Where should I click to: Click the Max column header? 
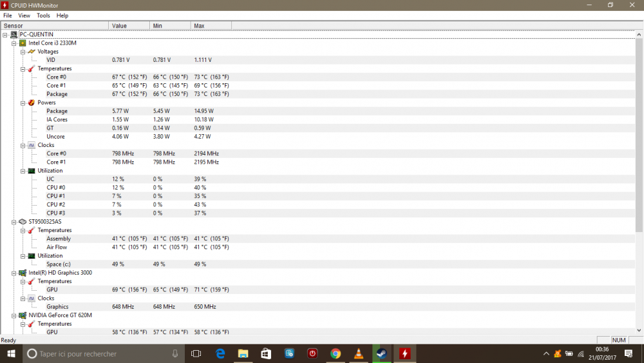point(211,26)
